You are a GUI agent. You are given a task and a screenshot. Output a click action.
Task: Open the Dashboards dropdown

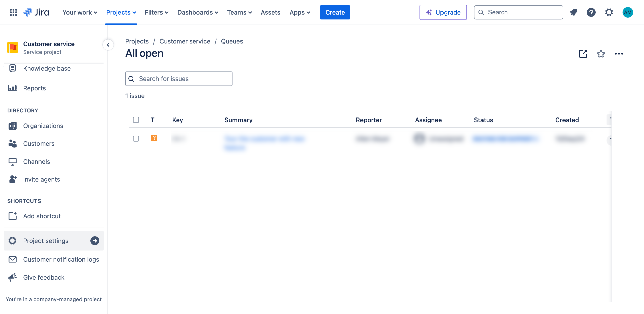pos(198,12)
